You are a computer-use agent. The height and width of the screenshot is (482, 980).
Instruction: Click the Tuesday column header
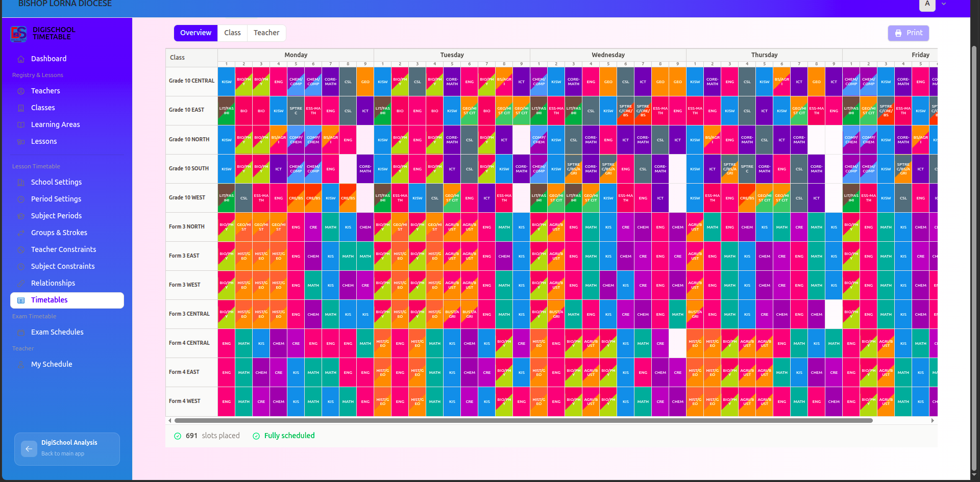452,55
